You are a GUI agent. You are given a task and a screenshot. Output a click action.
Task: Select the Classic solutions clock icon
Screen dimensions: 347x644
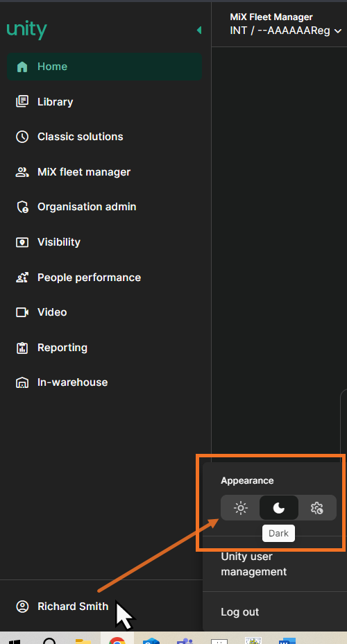coord(22,137)
